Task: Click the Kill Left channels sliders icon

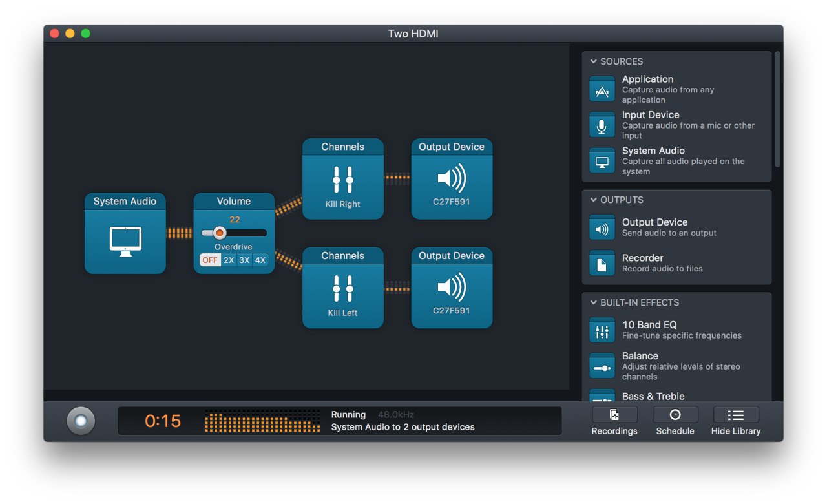Action: [x=342, y=288]
